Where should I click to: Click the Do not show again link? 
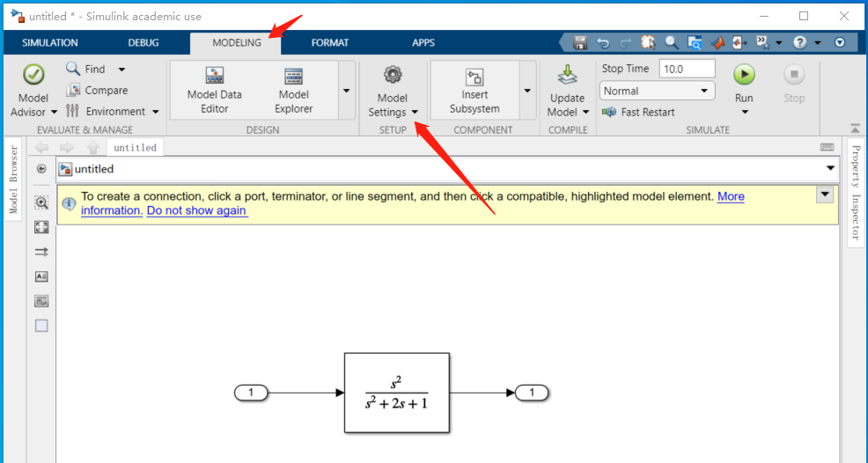tap(197, 210)
